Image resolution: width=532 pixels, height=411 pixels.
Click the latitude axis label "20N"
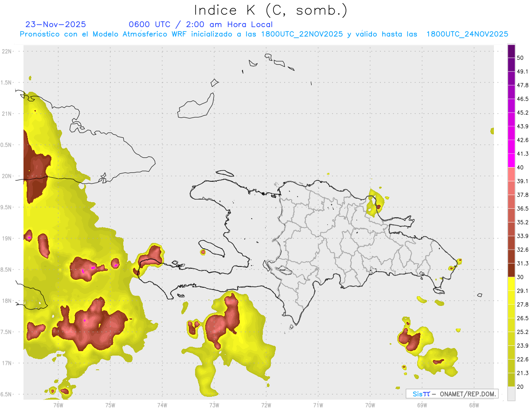click(x=7, y=176)
